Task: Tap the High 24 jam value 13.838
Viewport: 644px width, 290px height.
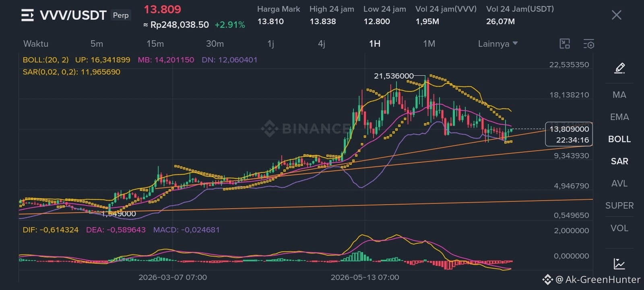Action: pyautogui.click(x=323, y=21)
